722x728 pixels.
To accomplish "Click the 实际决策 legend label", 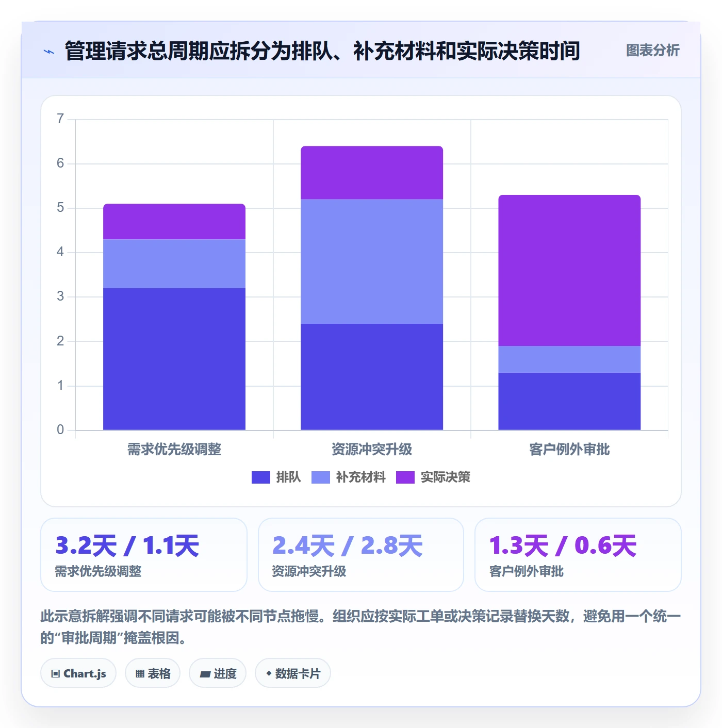I will click(445, 477).
